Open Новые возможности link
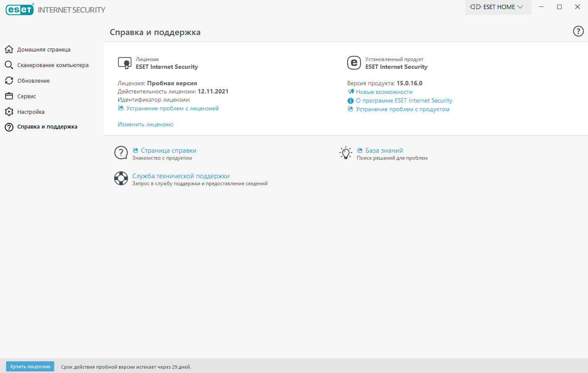 pos(384,92)
